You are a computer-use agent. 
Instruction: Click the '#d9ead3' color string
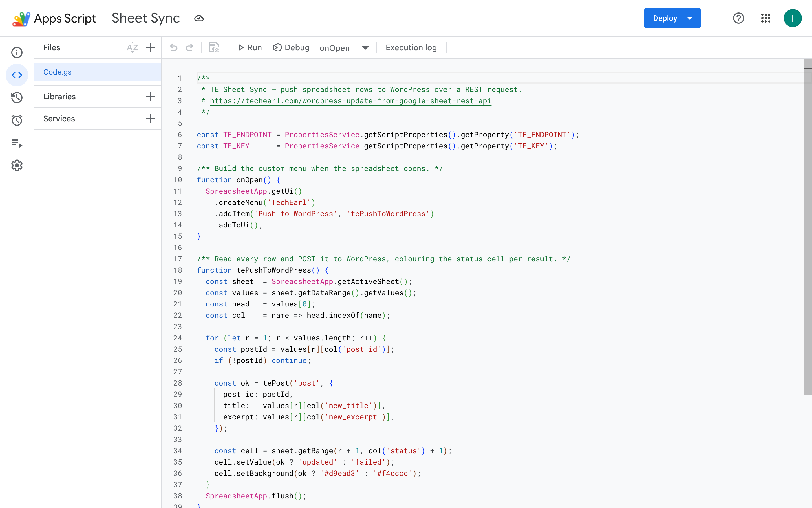pyautogui.click(x=339, y=473)
